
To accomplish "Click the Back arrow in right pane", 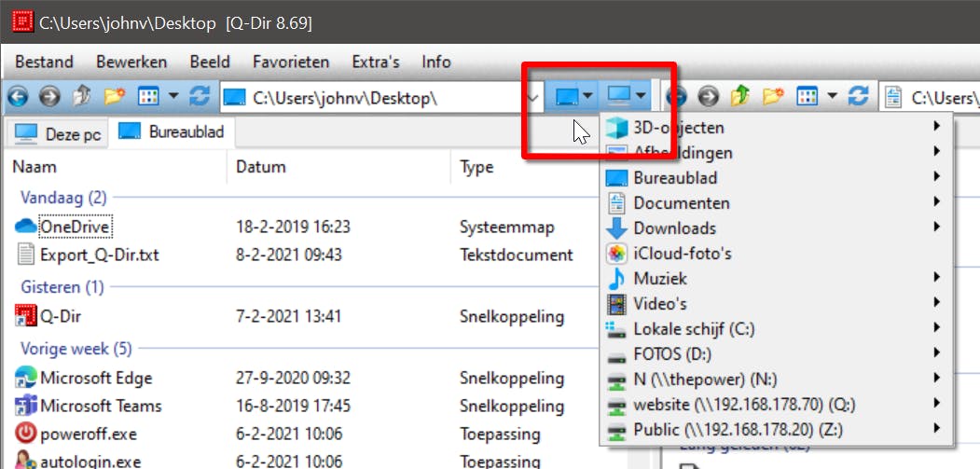I will point(676,97).
